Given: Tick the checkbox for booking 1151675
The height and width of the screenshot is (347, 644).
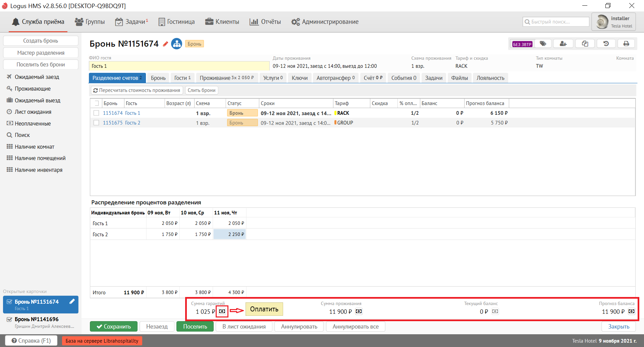Looking at the screenshot, I should 96,123.
